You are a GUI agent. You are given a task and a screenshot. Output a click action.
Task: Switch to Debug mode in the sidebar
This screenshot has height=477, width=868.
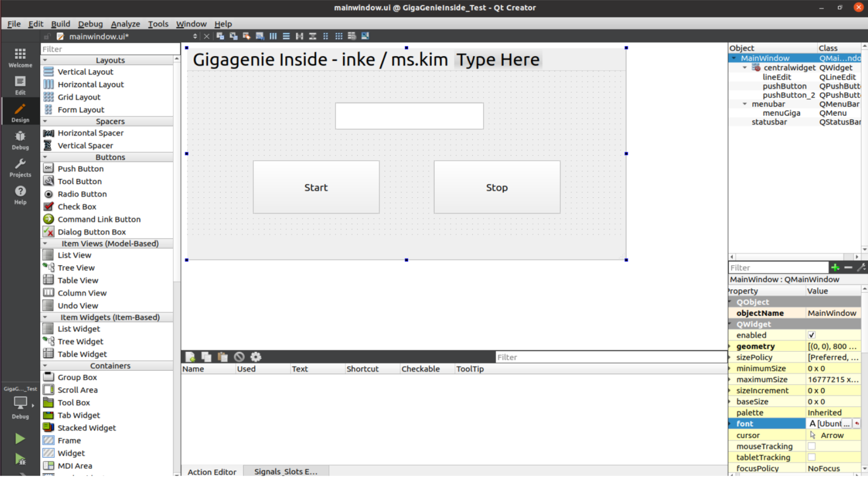(x=20, y=141)
